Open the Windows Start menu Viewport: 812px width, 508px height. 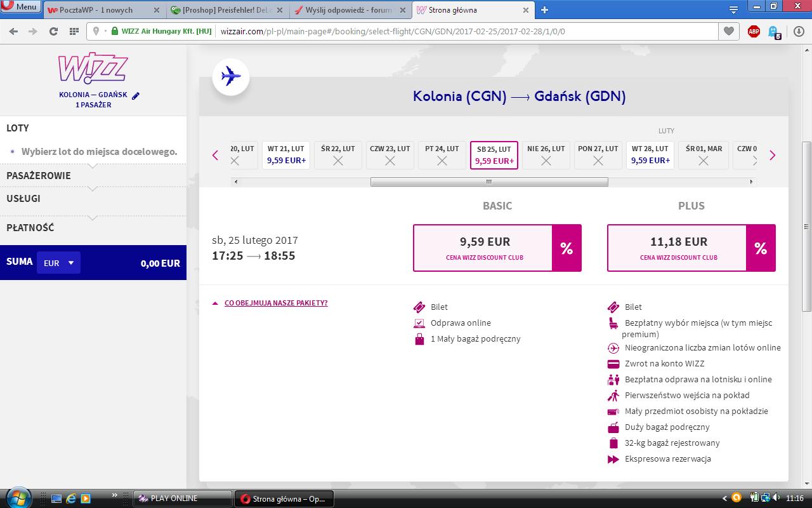[17, 497]
